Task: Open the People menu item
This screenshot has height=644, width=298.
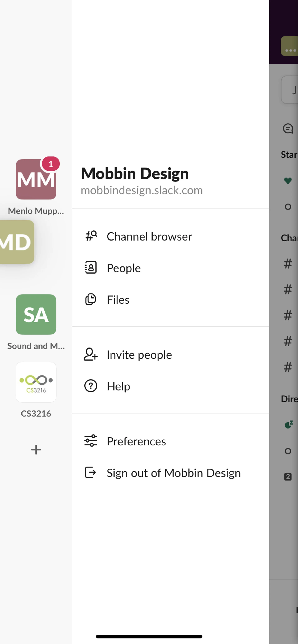Action: point(124,268)
